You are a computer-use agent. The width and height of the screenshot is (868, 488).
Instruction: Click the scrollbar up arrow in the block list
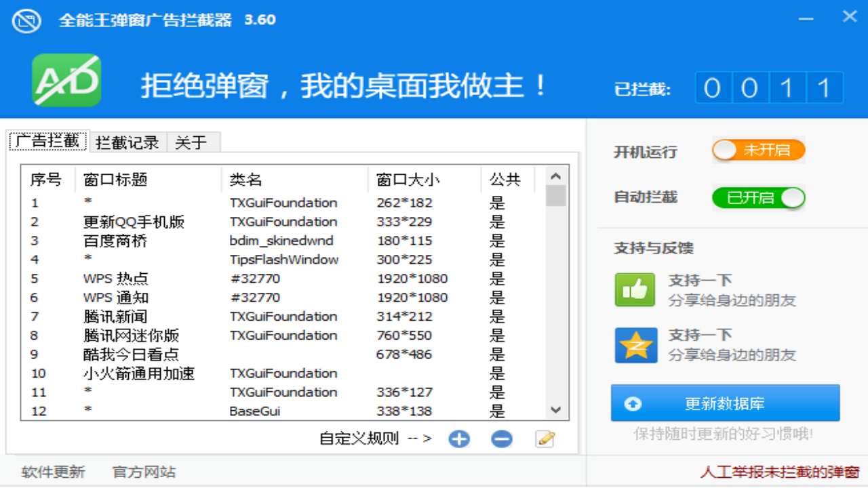[x=555, y=177]
